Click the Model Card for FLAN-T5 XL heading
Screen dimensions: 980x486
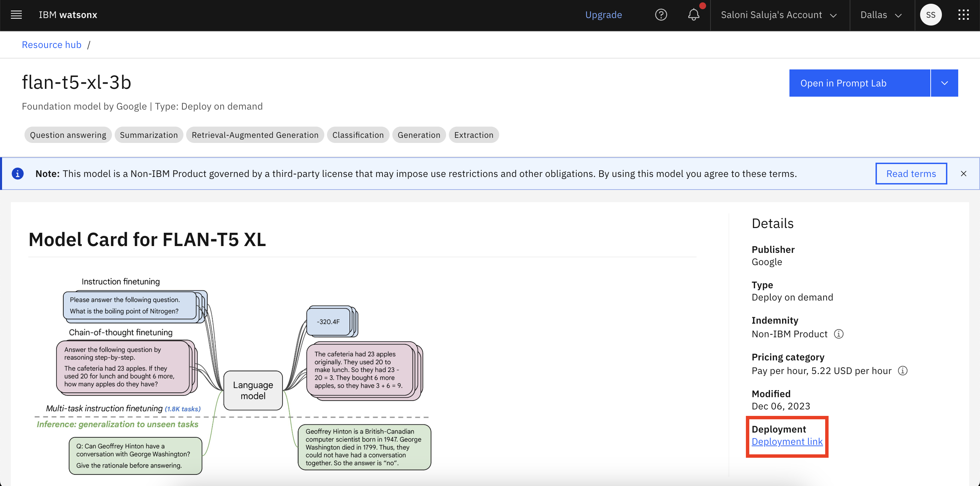(147, 239)
